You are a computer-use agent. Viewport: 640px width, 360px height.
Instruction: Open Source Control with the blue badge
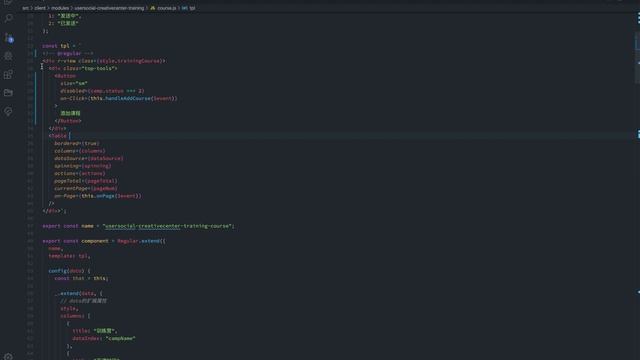pyautogui.click(x=8, y=38)
